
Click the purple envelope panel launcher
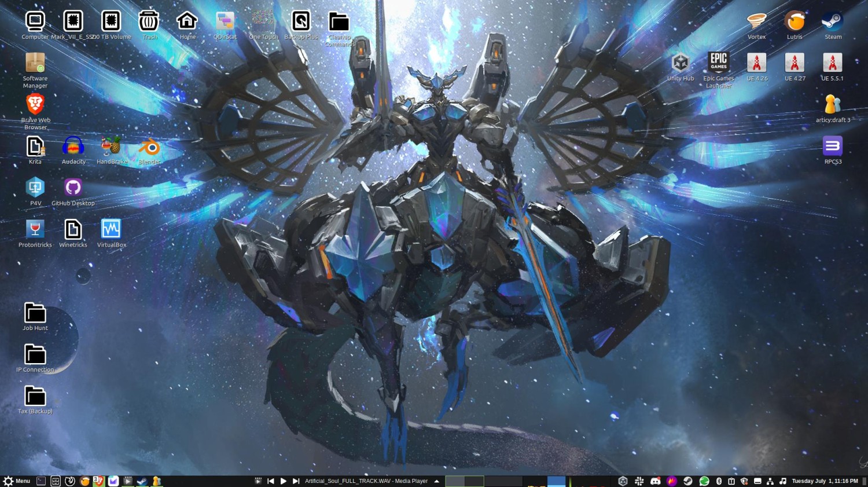click(113, 481)
